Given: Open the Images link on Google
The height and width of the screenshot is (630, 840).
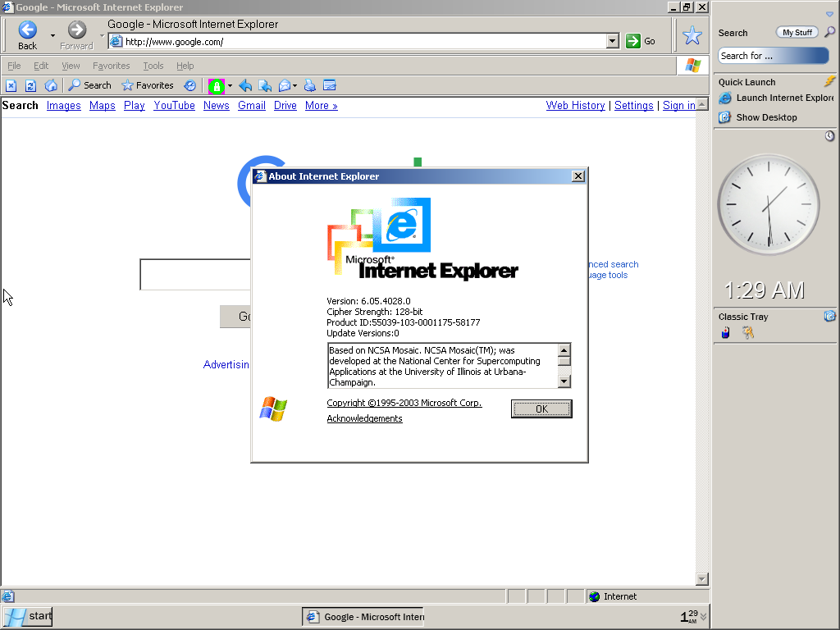Looking at the screenshot, I should pos(64,106).
